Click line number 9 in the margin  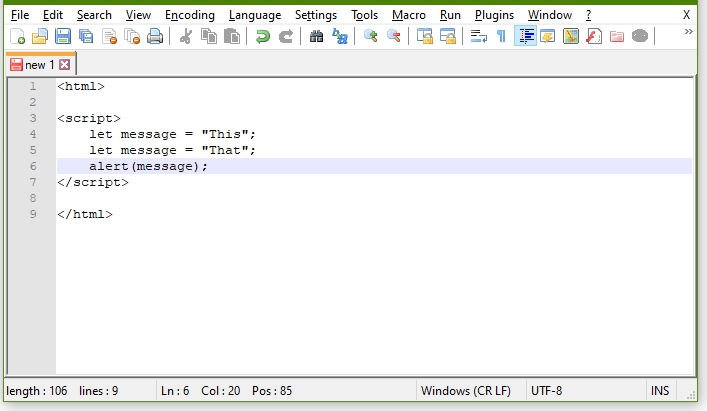point(32,214)
